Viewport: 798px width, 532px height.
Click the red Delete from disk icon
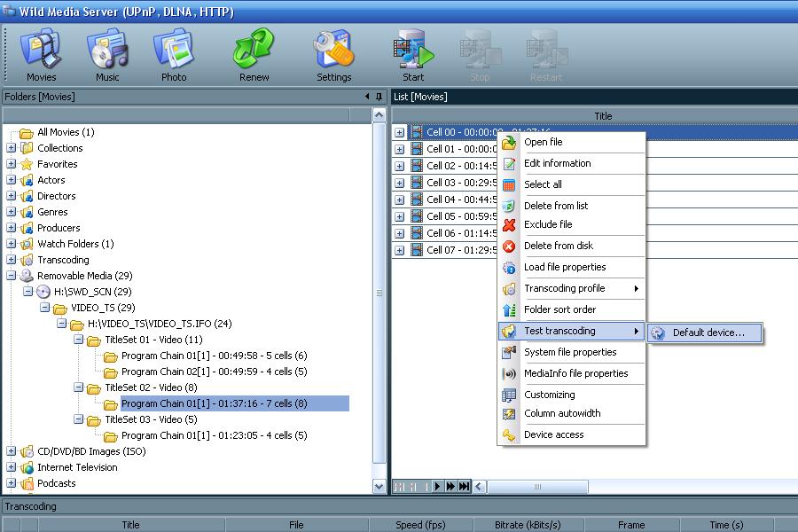click(509, 246)
